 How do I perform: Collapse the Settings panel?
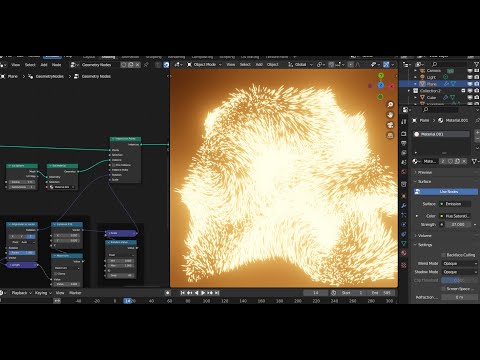click(x=424, y=245)
